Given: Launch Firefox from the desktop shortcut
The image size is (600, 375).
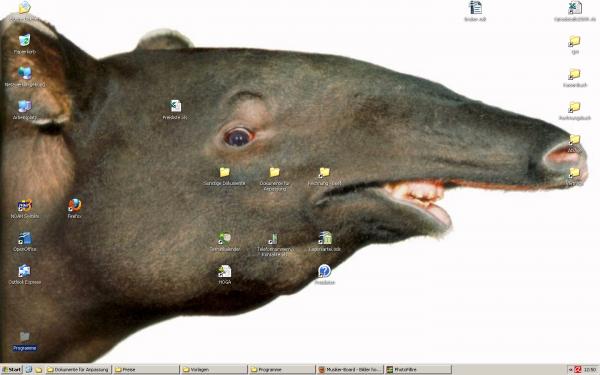Looking at the screenshot, I should pyautogui.click(x=75, y=205).
